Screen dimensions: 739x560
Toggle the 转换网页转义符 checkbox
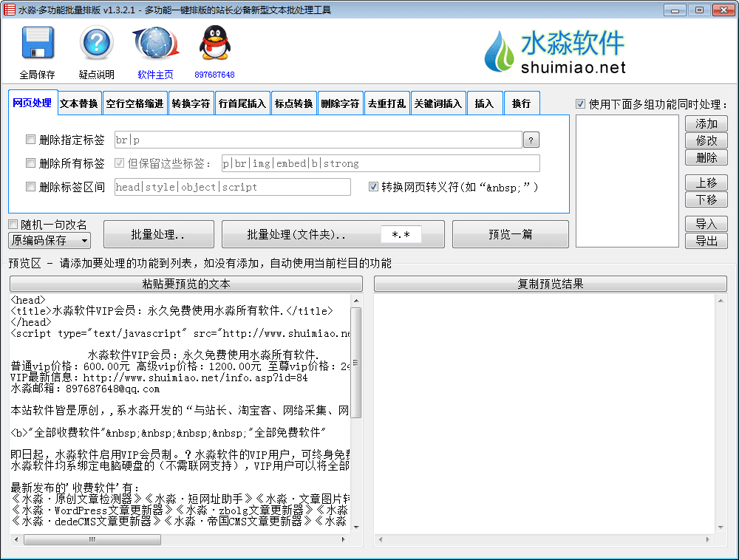[373, 187]
